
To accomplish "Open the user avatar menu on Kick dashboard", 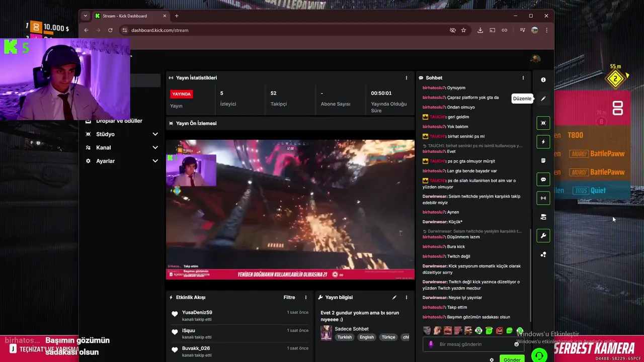I will coord(535,59).
